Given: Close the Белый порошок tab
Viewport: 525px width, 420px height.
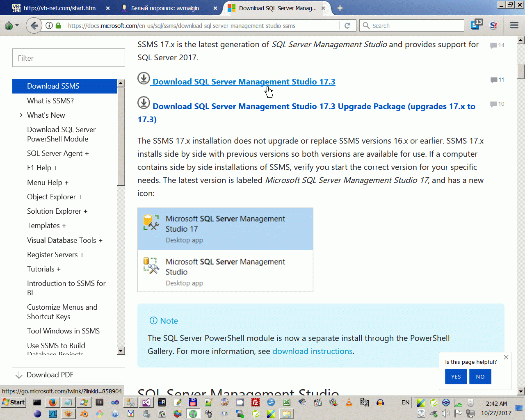Looking at the screenshot, I should (215, 8).
